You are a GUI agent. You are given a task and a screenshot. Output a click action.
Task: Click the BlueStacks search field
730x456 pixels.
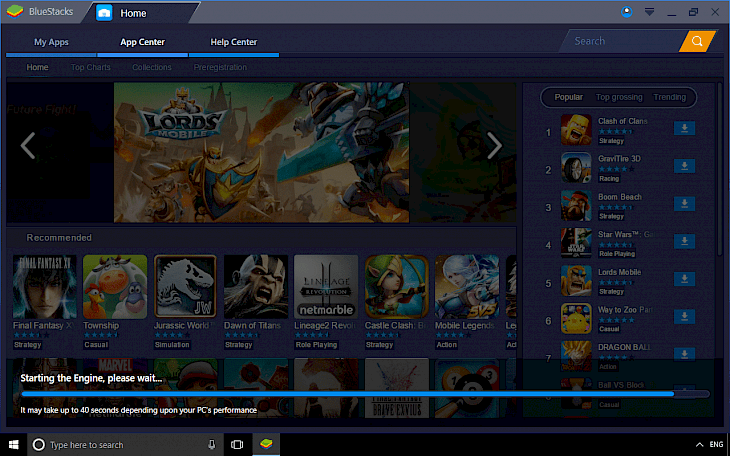[x=624, y=41]
